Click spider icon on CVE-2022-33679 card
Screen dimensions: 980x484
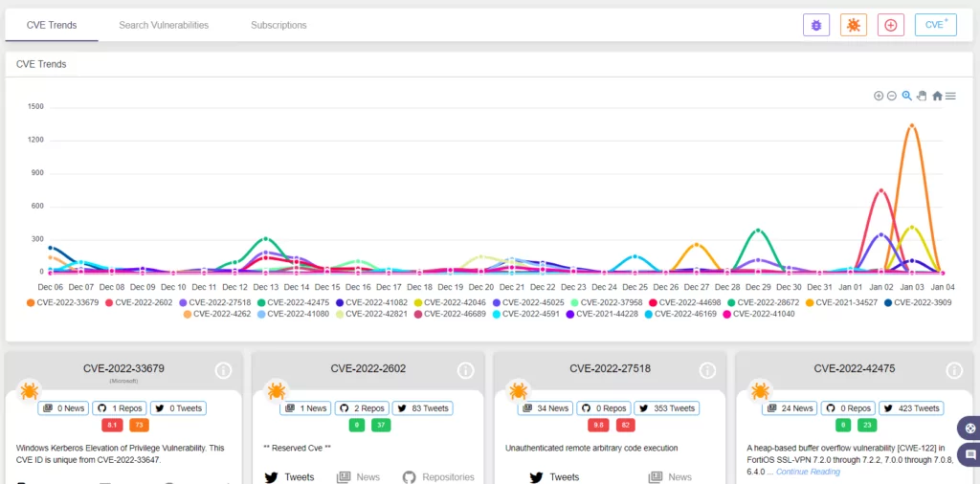(29, 391)
